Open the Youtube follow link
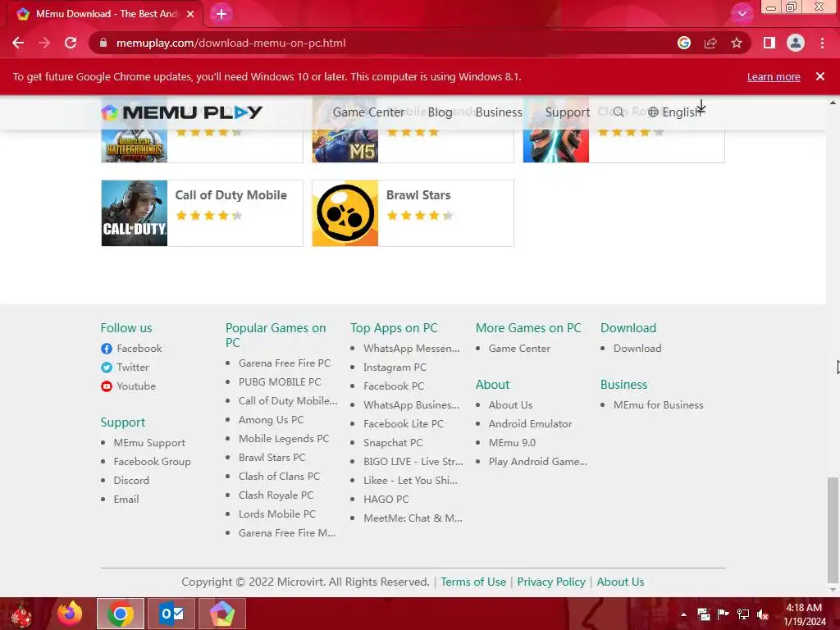This screenshot has height=630, width=840. point(136,386)
